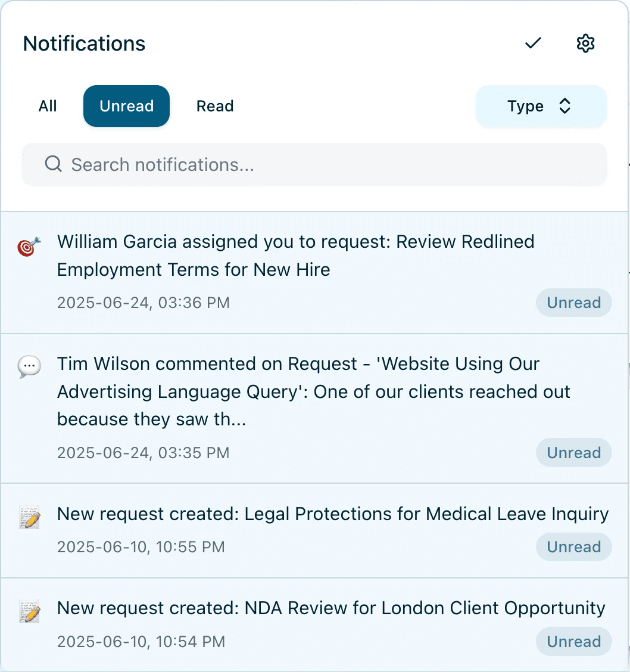Switch to the All notifications tab
The height and width of the screenshot is (672, 630).
tap(48, 106)
